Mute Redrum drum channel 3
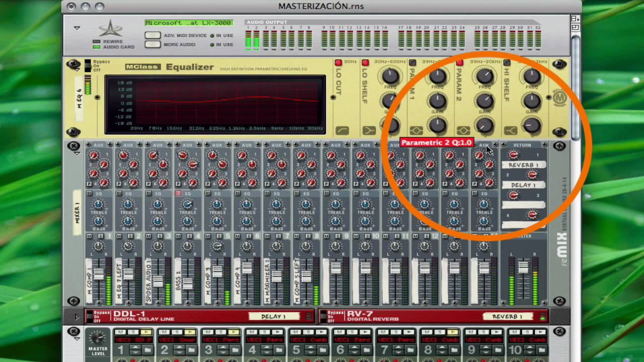 [x=207, y=332]
